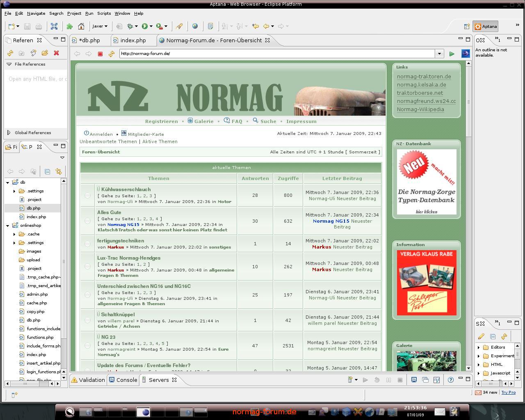Image resolution: width=525 pixels, height=420 pixels.
Task: Click the help question mark icon in Servers panel
Action: point(450,380)
